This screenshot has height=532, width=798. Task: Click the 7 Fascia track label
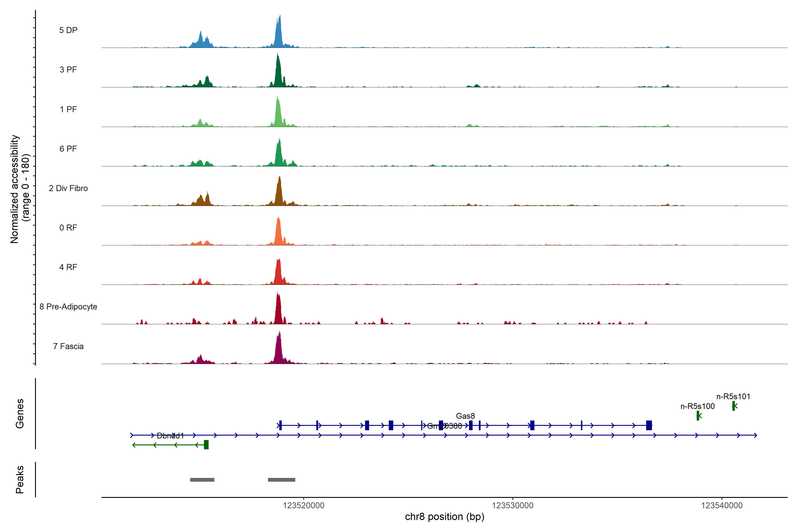pyautogui.click(x=68, y=346)
